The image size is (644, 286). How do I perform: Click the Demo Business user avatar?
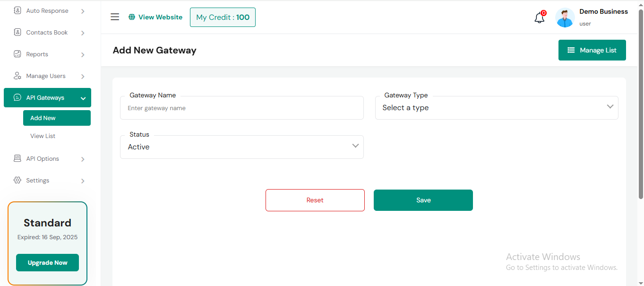565,17
